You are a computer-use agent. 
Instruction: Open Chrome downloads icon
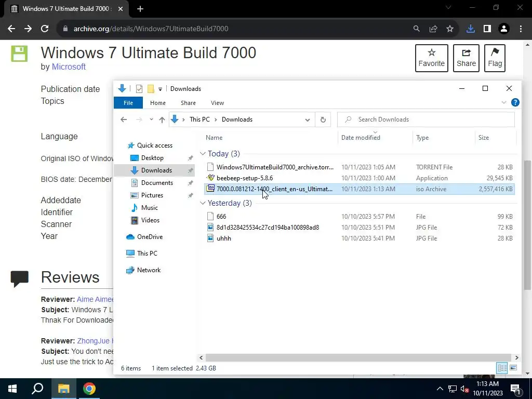[x=471, y=29]
